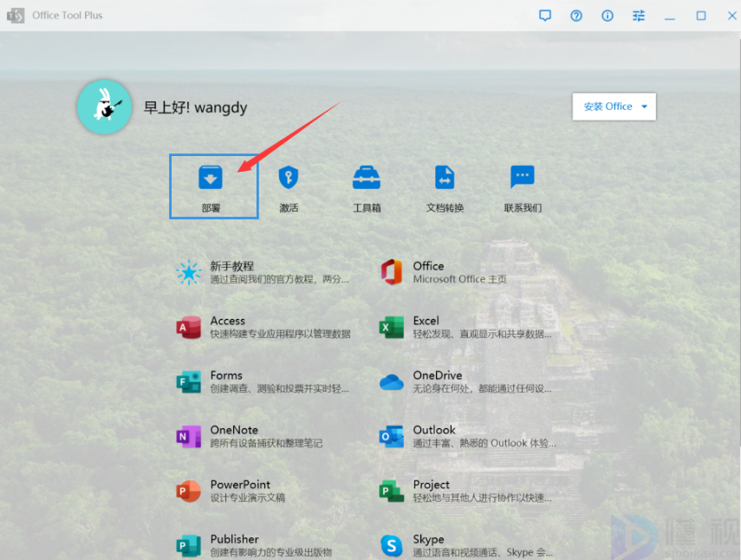The height and width of the screenshot is (560, 741).
Task: Click the 联系我们 label text
Action: click(x=523, y=208)
